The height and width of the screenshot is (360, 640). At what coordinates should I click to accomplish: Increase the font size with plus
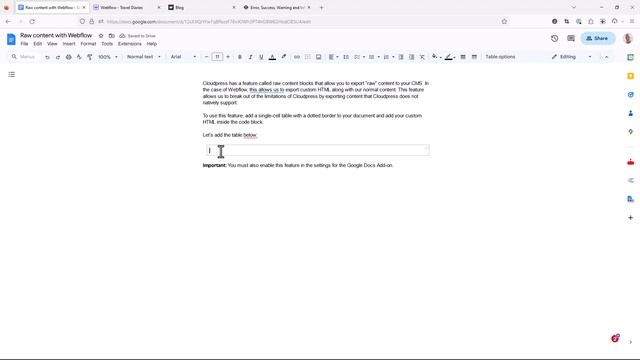click(x=228, y=57)
